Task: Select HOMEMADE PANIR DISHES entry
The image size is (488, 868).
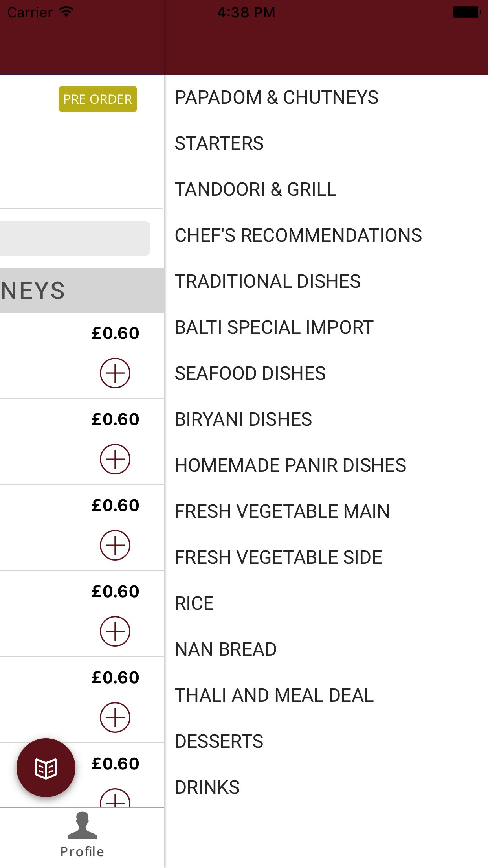Action: 290,465
